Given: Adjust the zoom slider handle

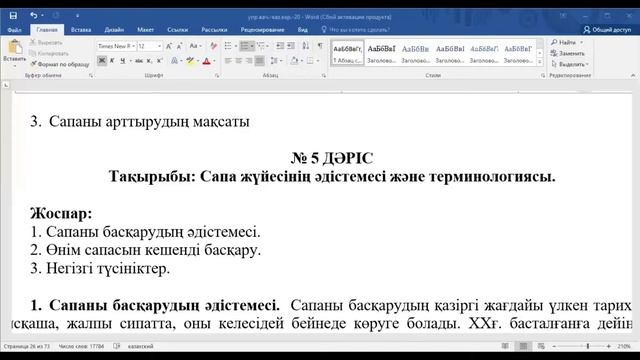Looking at the screenshot, I should pos(588,346).
